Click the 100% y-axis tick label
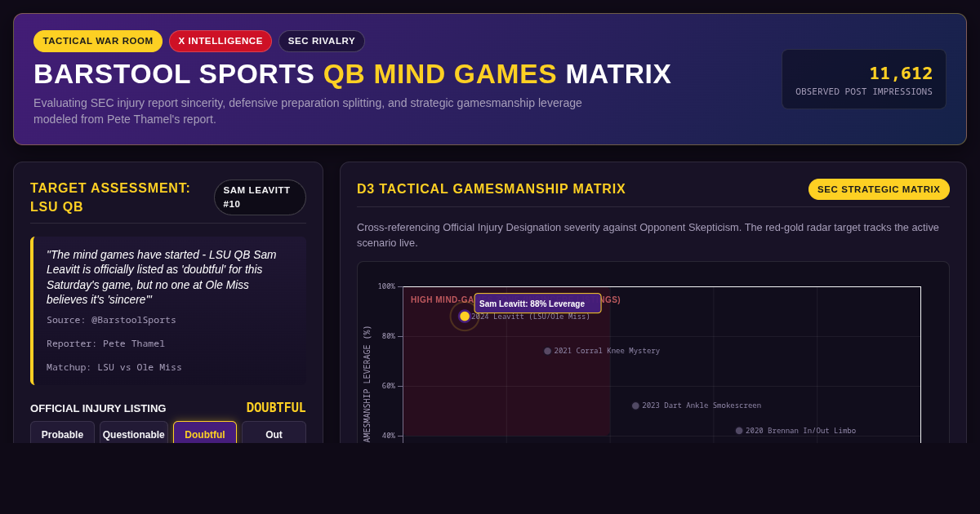This screenshot has height=514, width=980. tap(386, 286)
